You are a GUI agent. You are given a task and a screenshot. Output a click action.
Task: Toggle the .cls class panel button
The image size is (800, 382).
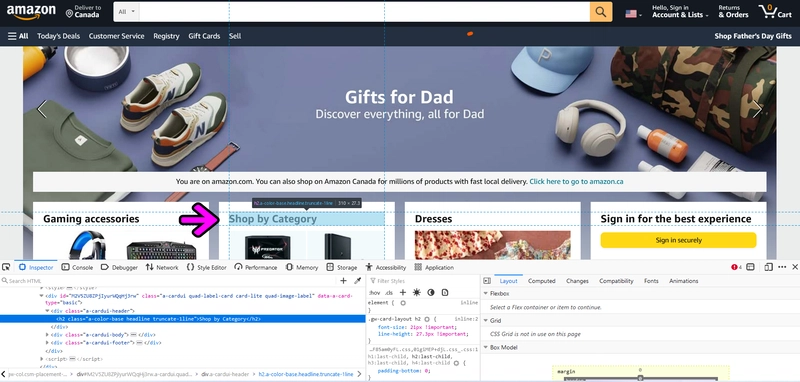click(x=389, y=293)
